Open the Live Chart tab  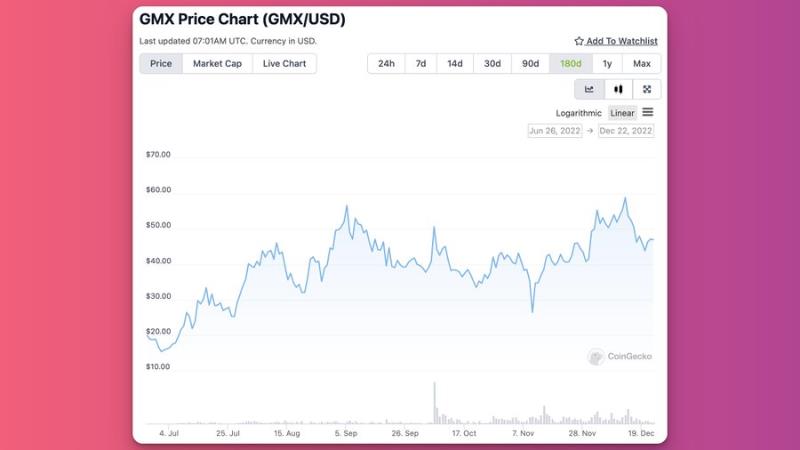point(284,64)
